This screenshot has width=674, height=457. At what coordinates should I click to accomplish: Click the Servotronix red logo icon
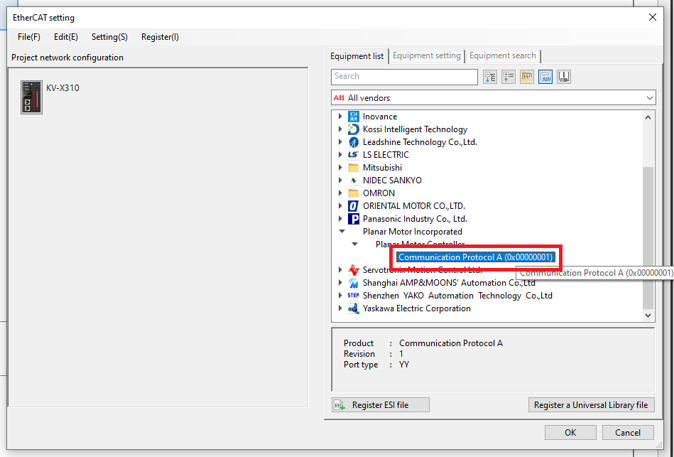(x=353, y=270)
